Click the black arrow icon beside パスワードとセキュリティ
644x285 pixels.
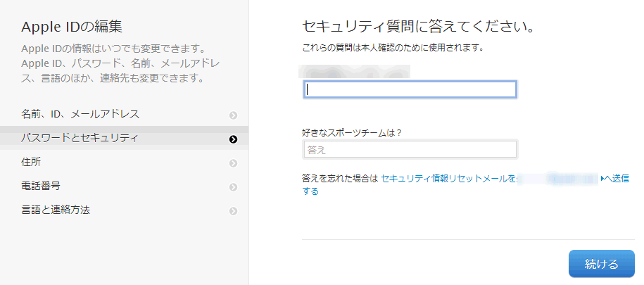tap(233, 139)
